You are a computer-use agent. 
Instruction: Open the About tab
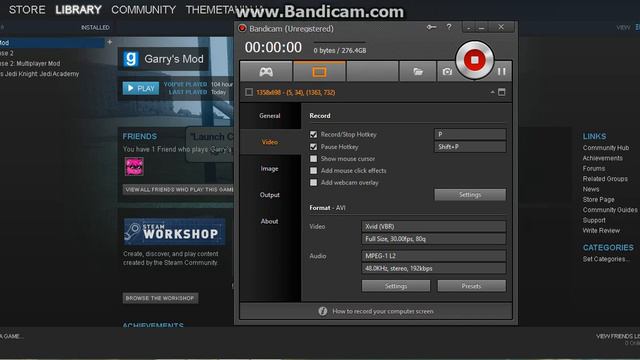pyautogui.click(x=270, y=221)
